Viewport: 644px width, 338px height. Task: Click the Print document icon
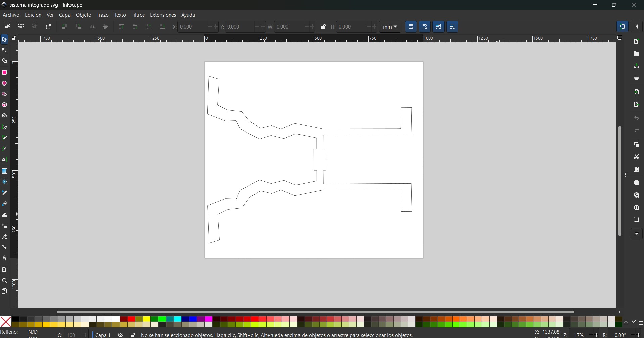tap(637, 78)
